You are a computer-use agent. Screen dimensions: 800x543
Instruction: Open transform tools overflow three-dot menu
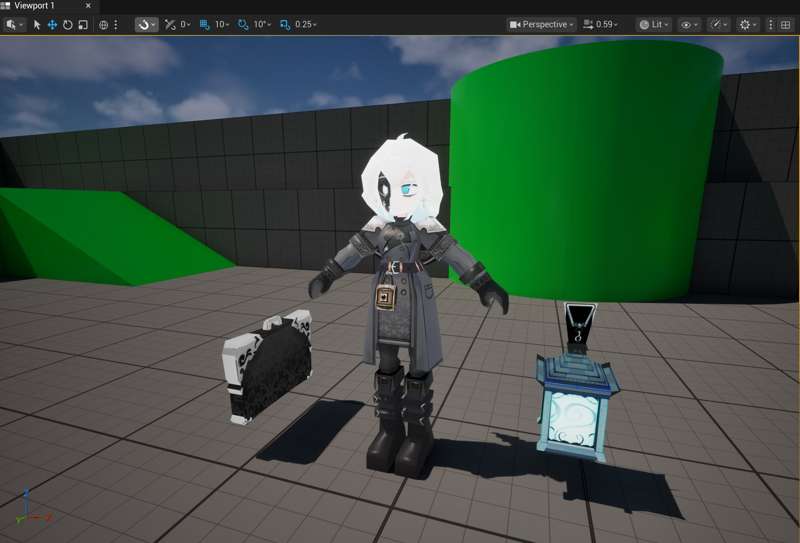point(116,24)
